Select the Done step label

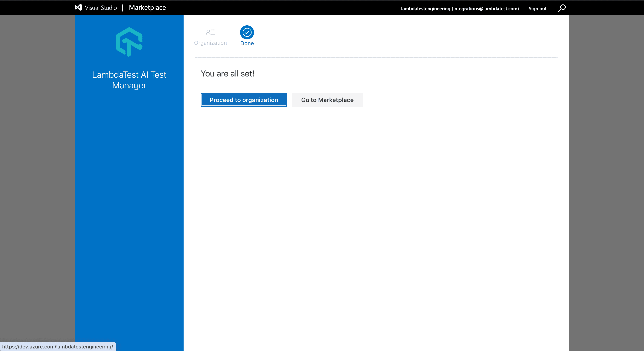point(247,43)
